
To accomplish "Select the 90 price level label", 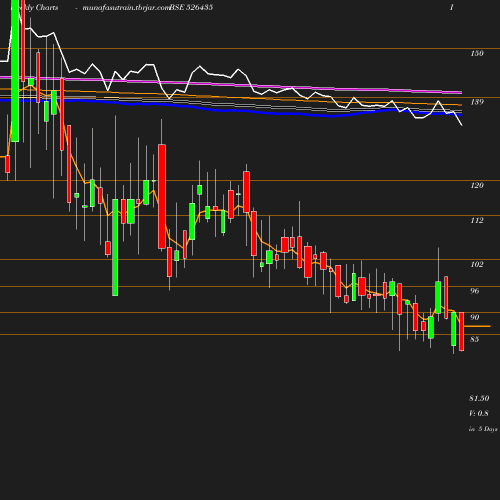I will 475,317.
